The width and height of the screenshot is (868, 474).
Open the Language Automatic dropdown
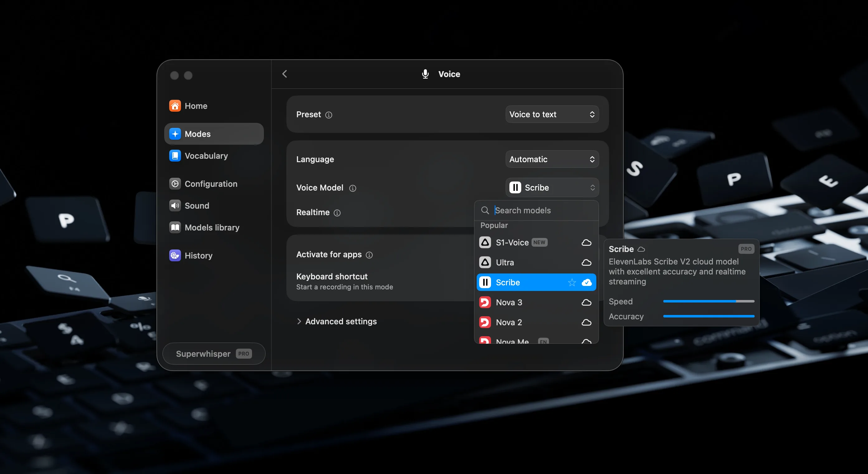tap(552, 159)
